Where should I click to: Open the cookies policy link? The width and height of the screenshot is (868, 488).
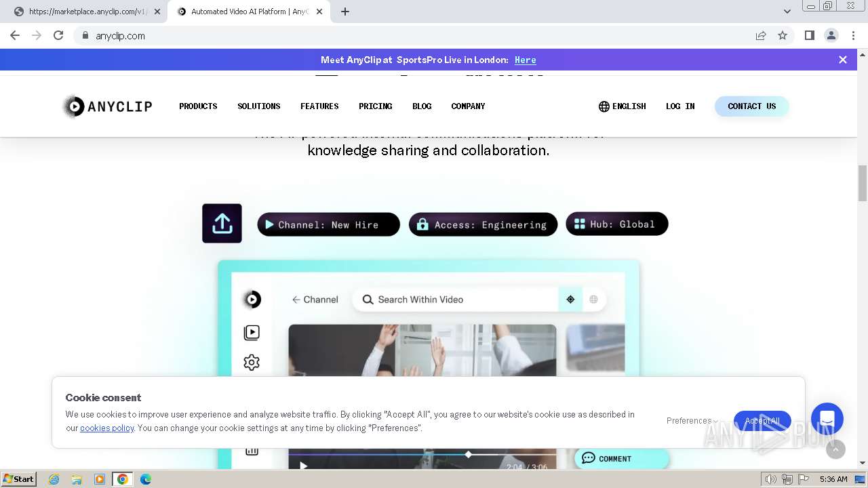[x=107, y=428]
